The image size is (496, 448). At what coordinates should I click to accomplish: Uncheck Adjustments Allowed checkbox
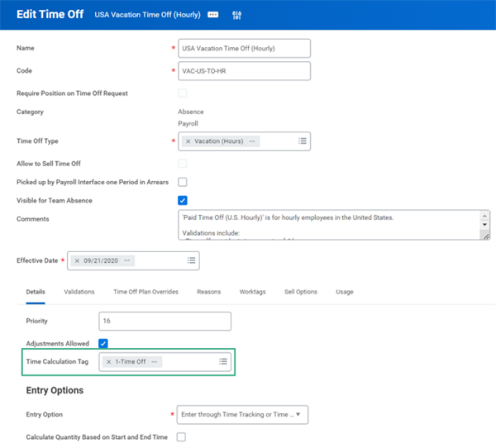(x=103, y=343)
